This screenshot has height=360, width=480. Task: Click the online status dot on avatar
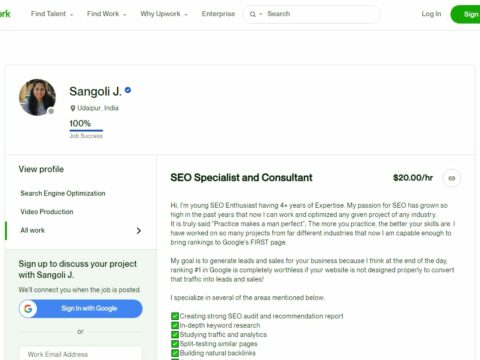tap(51, 111)
